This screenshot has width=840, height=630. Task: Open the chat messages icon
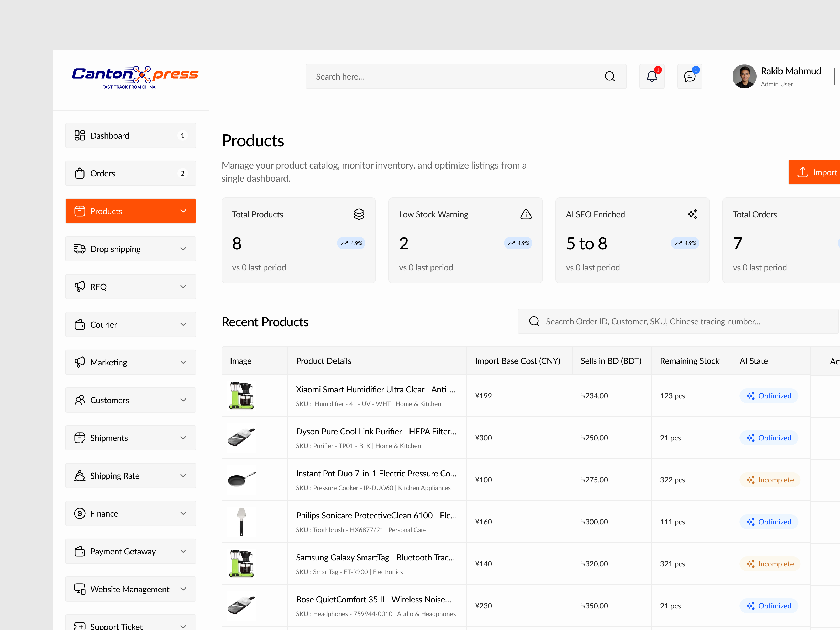(x=690, y=76)
